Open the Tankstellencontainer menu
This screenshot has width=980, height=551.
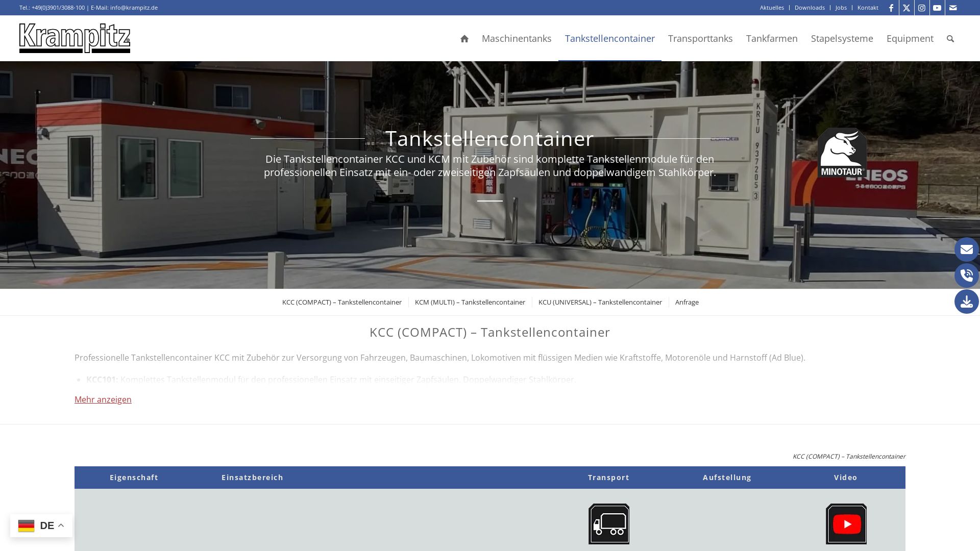pyautogui.click(x=610, y=39)
